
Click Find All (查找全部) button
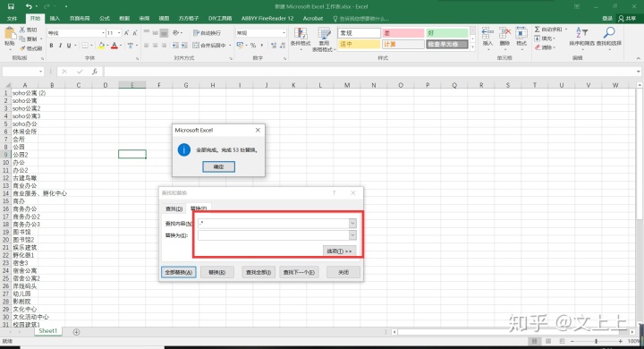pos(258,272)
